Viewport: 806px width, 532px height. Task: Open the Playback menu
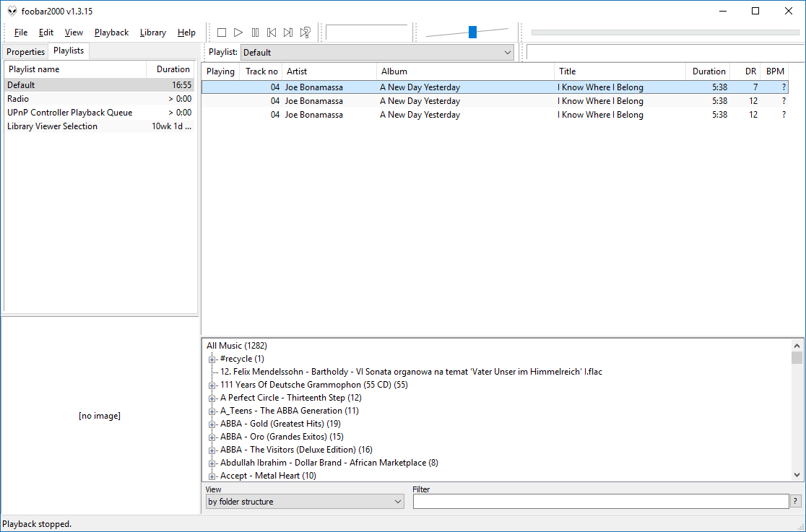111,32
